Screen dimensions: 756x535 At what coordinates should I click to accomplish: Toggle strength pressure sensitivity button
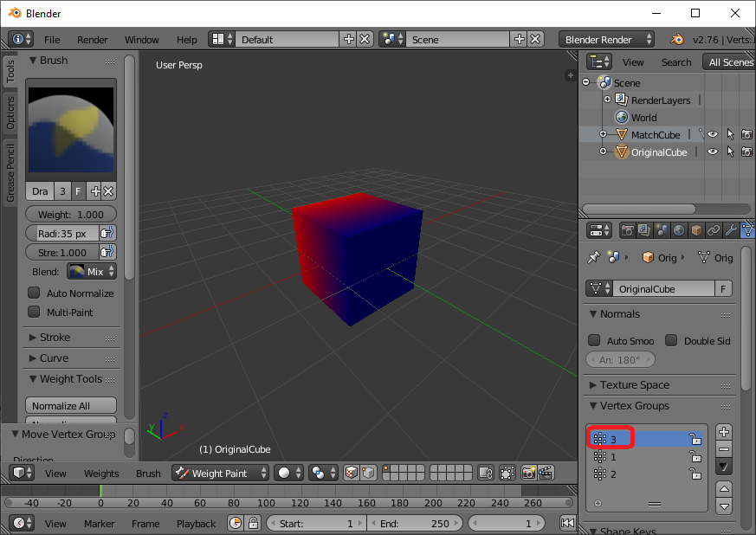click(107, 252)
